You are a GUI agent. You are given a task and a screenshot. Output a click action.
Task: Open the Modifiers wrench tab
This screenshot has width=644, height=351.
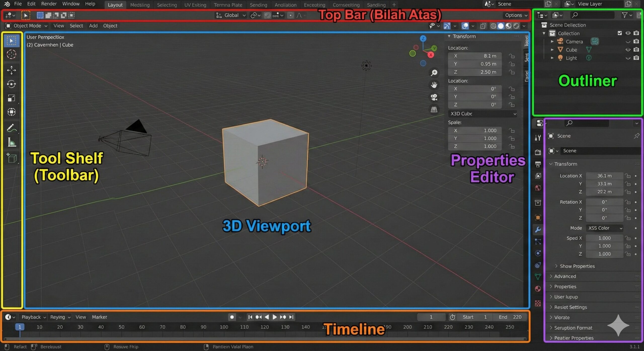pyautogui.click(x=538, y=229)
